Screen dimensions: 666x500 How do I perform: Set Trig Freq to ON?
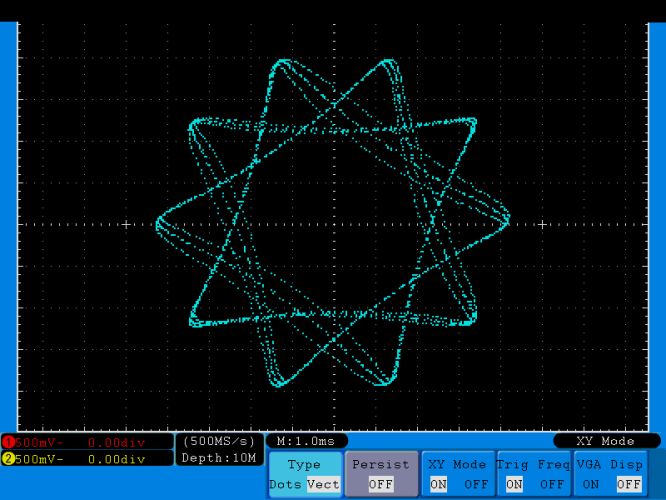[x=514, y=484]
